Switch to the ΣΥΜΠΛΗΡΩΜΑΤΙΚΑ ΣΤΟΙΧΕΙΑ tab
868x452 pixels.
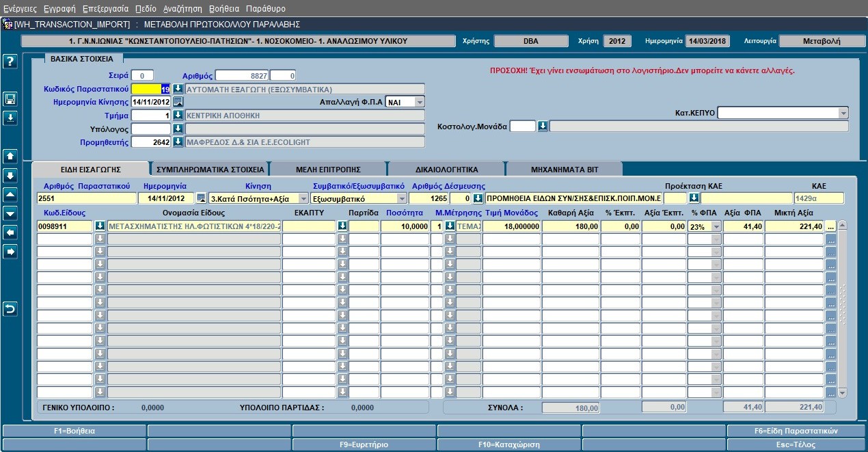[x=210, y=169]
